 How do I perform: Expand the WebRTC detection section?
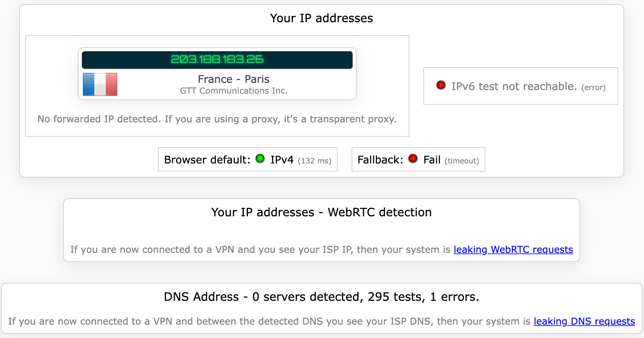click(x=321, y=212)
